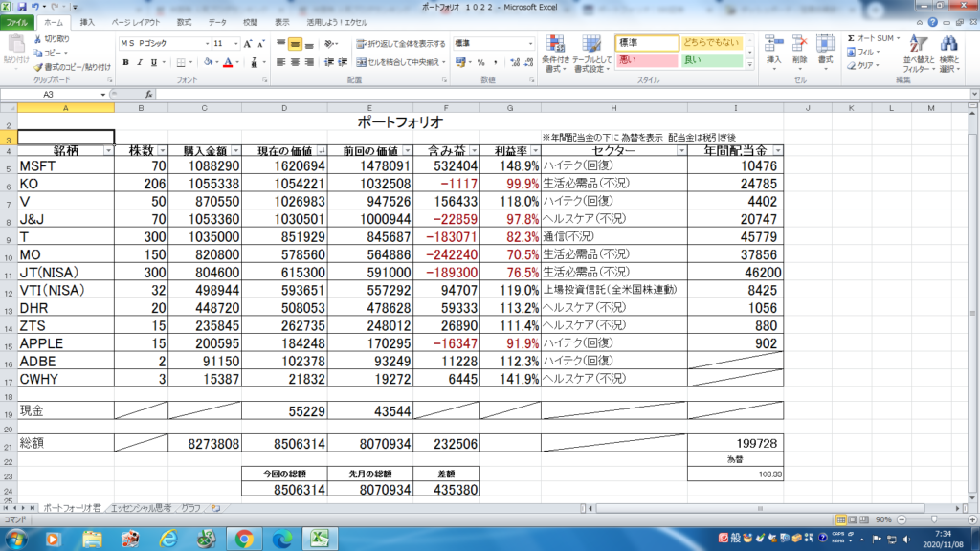Activate the format painter 書式のコピー/貼り付け
This screenshot has width=980, height=551.
(72, 67)
